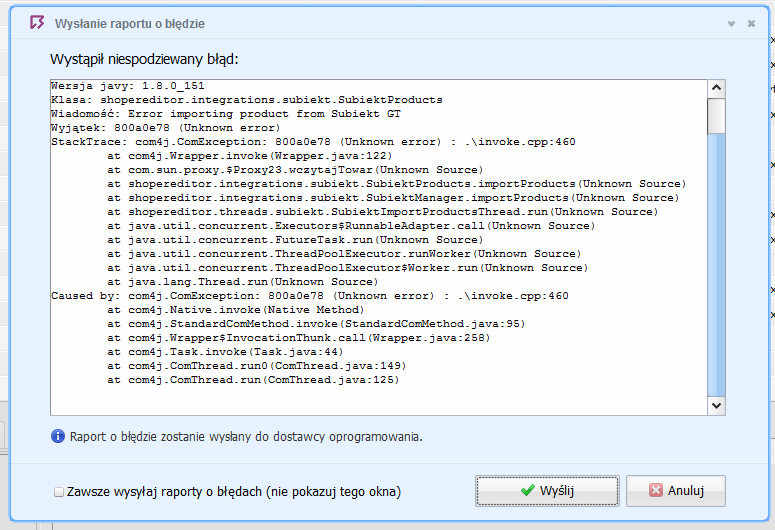Click the 'StackTrace: com4j.ComException' line
The height and width of the screenshot is (530, 775).
click(x=313, y=142)
